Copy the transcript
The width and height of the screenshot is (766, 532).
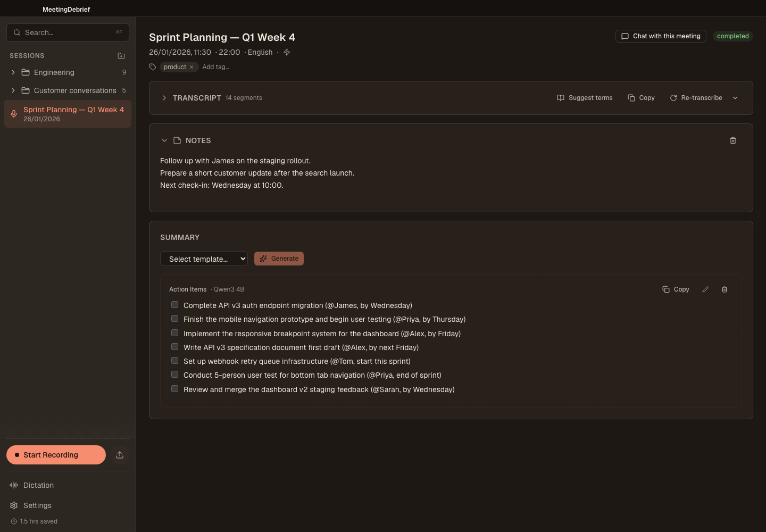point(641,98)
